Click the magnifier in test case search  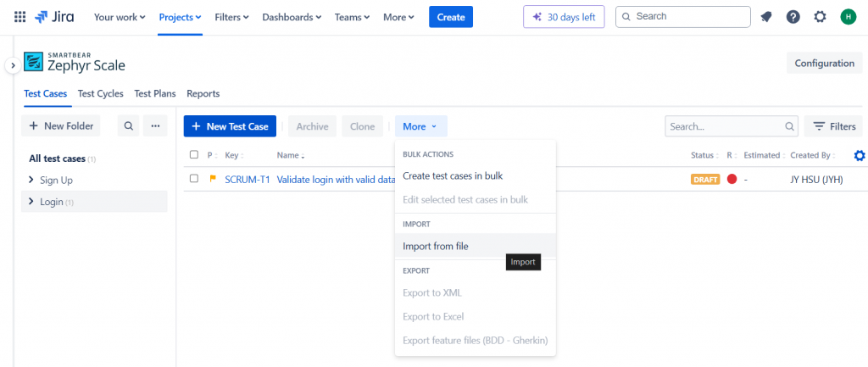click(x=789, y=126)
